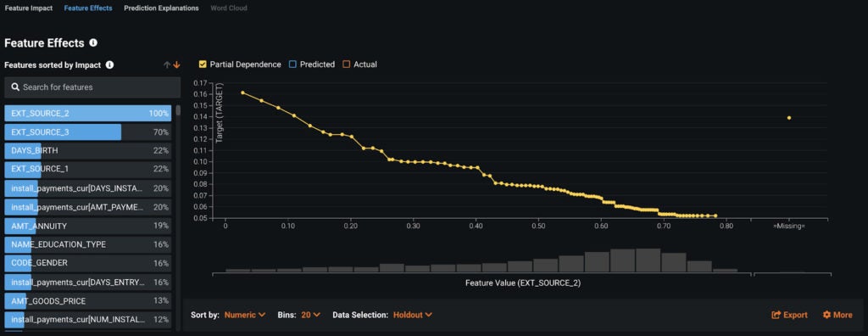This screenshot has height=336, width=868.
Task: Click the Missing data point on chart
Action: click(789, 118)
